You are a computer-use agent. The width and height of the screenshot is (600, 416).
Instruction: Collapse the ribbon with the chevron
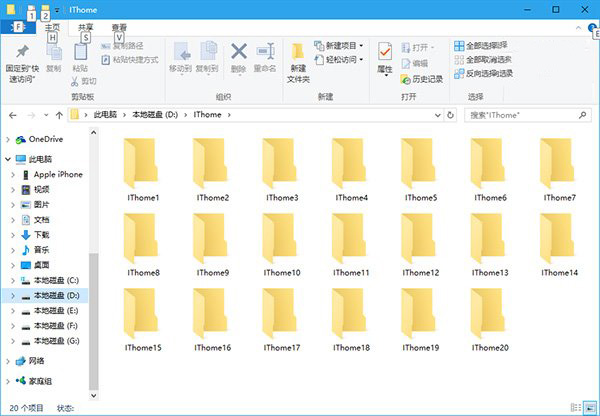578,28
